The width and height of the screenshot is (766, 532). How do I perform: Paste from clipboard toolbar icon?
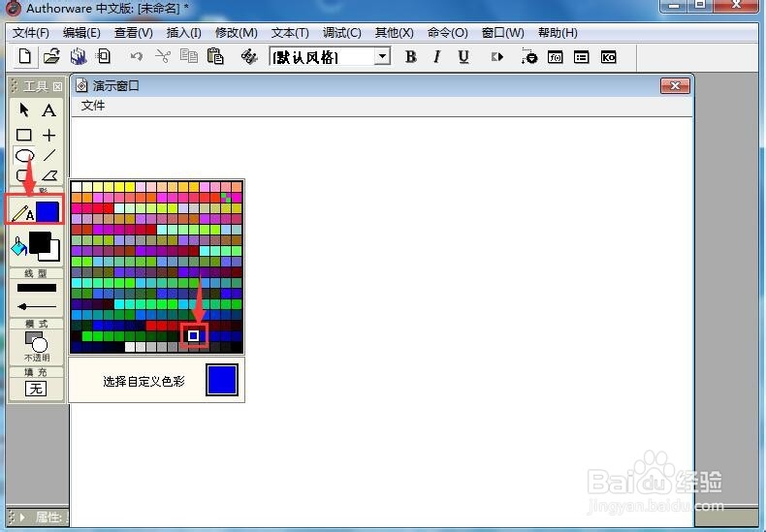tap(215, 56)
